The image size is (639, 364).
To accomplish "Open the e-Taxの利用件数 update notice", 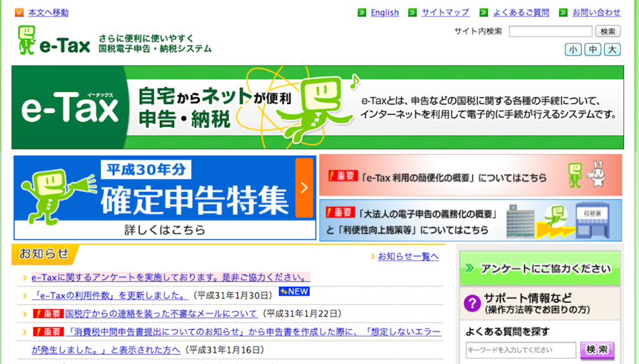I will (110, 295).
